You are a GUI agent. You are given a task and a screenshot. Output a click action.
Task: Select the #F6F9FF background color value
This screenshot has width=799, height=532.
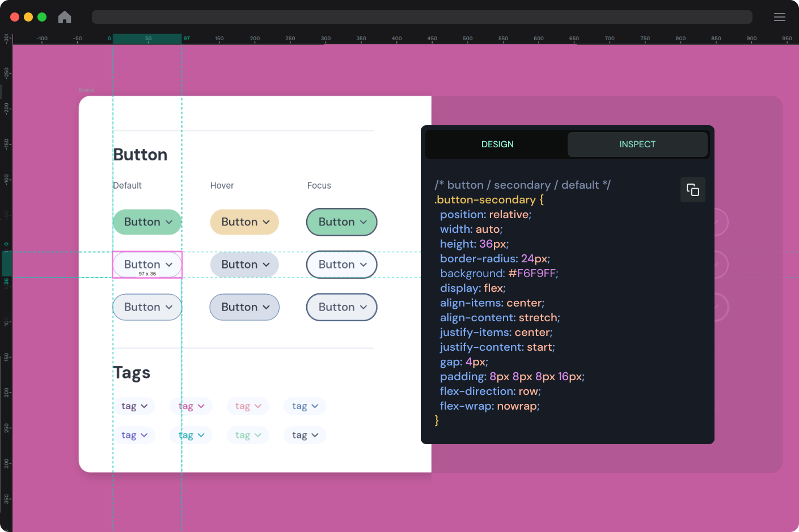tap(531, 273)
